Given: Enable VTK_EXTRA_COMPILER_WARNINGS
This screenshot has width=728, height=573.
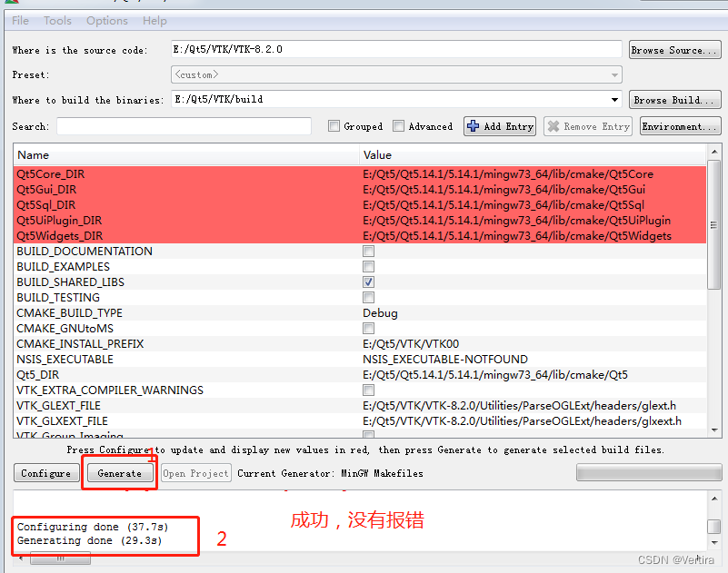Looking at the screenshot, I should 368,390.
